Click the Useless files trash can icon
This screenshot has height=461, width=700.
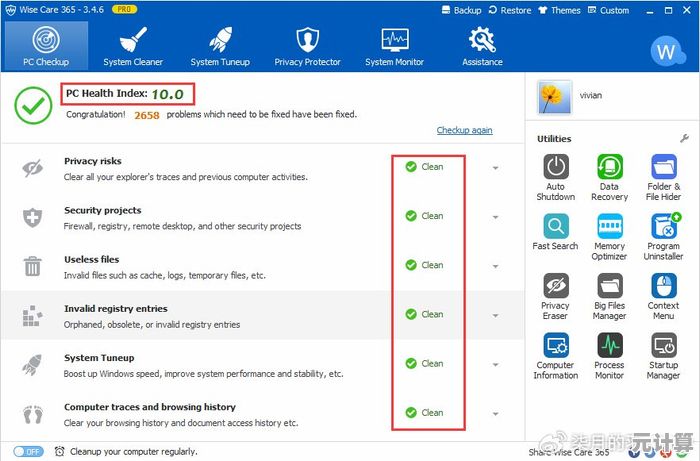(33, 266)
